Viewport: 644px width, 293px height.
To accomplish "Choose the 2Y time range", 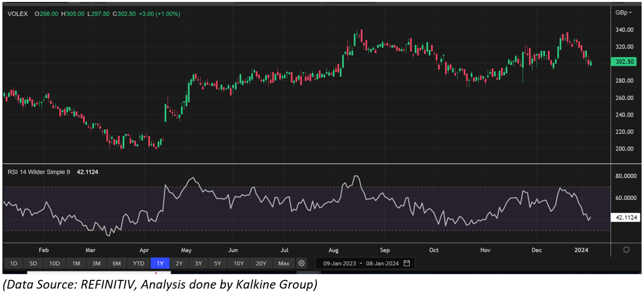I will click(179, 263).
